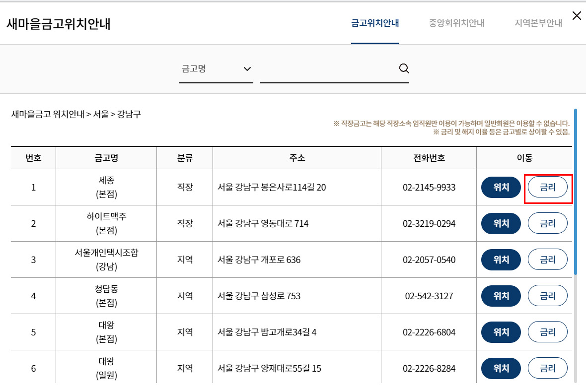Screen dimensions: 586x392
Task: Open 금리 for 서울개인택시조합 (강남)
Action: [547, 260]
